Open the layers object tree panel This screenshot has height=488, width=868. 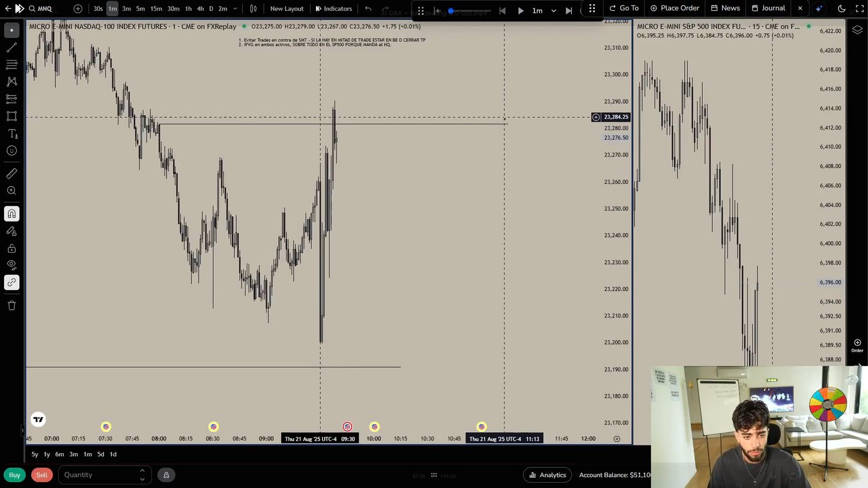(x=857, y=30)
